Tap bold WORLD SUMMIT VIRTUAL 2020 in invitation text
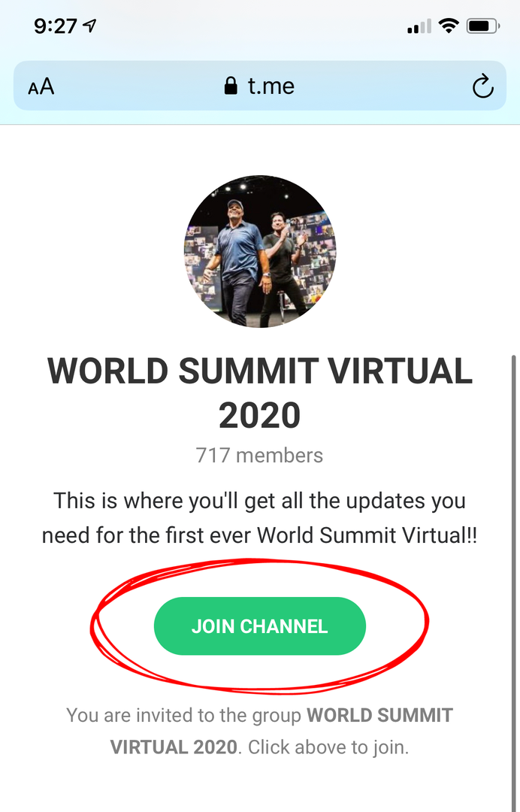 pyautogui.click(x=282, y=732)
